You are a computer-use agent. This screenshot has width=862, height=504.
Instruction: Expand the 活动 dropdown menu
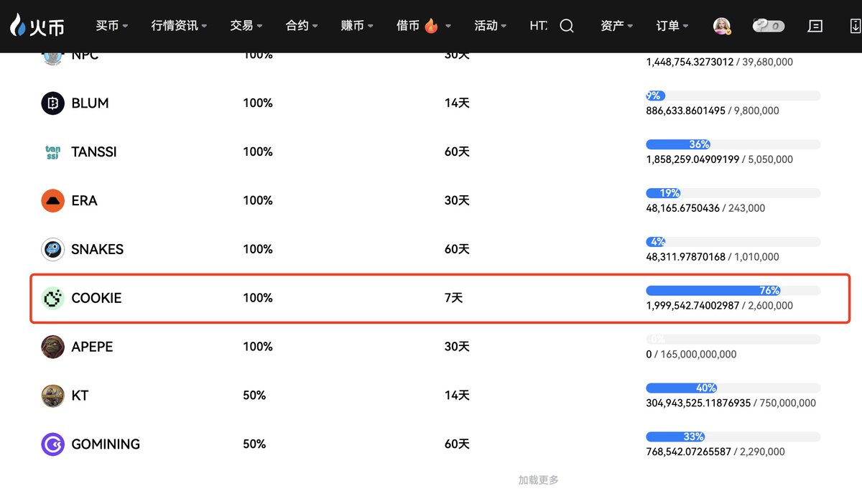(491, 26)
